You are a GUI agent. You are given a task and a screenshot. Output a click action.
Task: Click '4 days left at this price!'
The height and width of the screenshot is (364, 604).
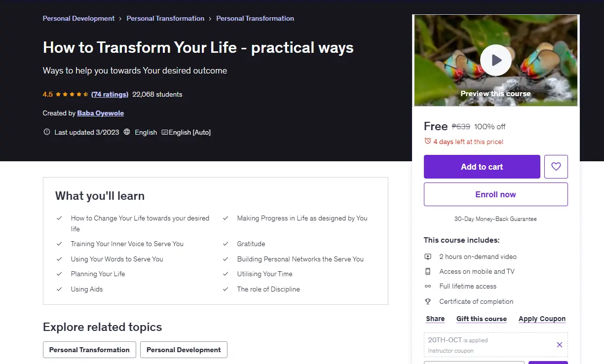(468, 142)
